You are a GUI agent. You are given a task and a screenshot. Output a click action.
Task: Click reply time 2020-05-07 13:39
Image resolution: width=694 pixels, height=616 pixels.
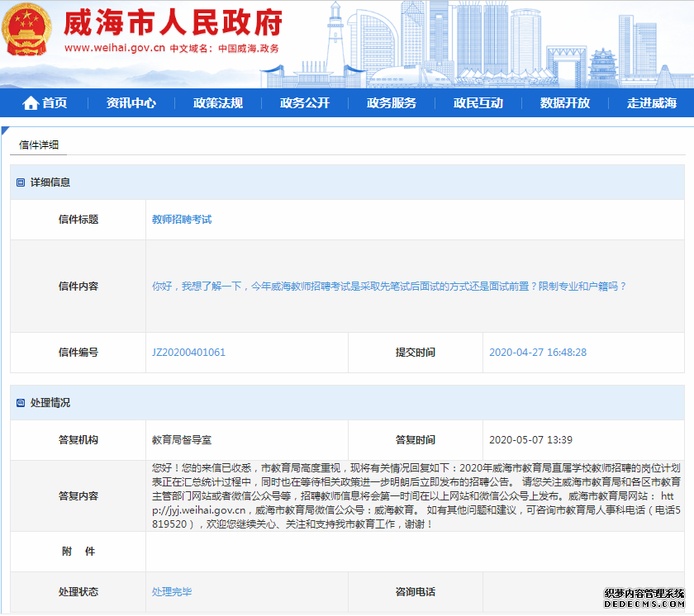tap(530, 440)
